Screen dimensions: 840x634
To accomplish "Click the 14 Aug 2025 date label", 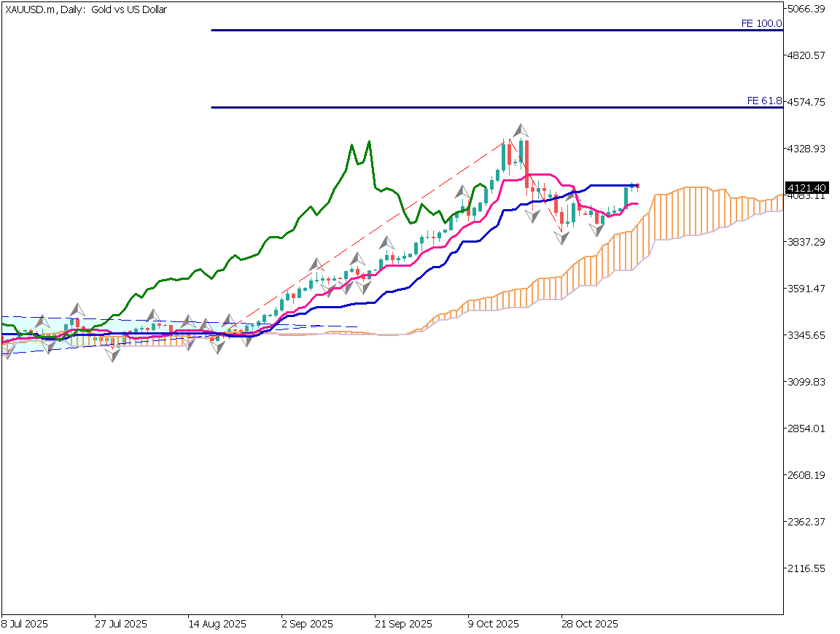I will coord(217,624).
